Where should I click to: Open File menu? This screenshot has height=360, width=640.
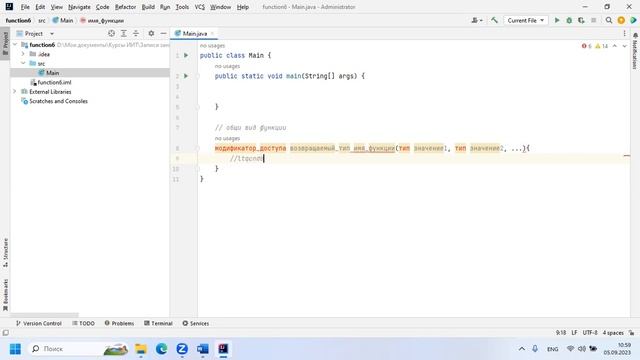[x=25, y=7]
